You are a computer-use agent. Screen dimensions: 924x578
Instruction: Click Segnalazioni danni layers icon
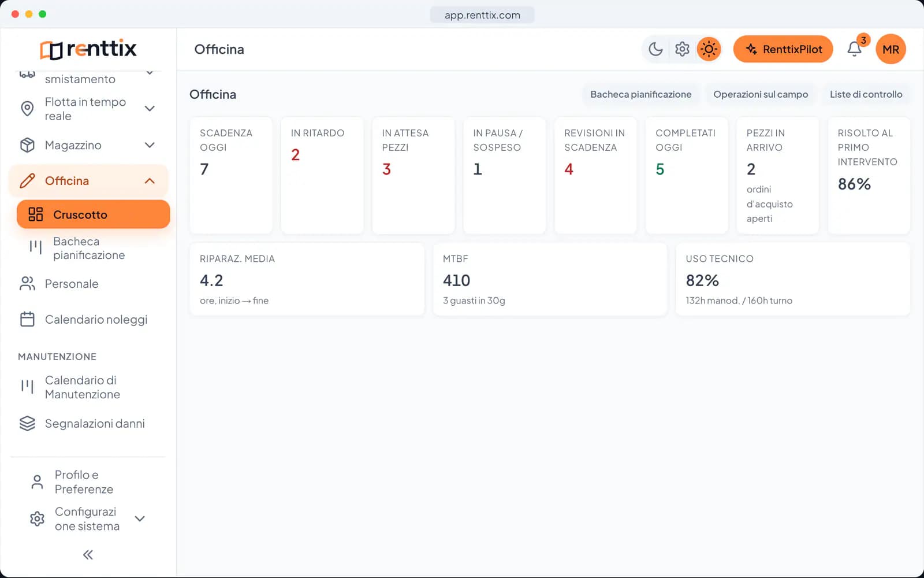pos(27,424)
